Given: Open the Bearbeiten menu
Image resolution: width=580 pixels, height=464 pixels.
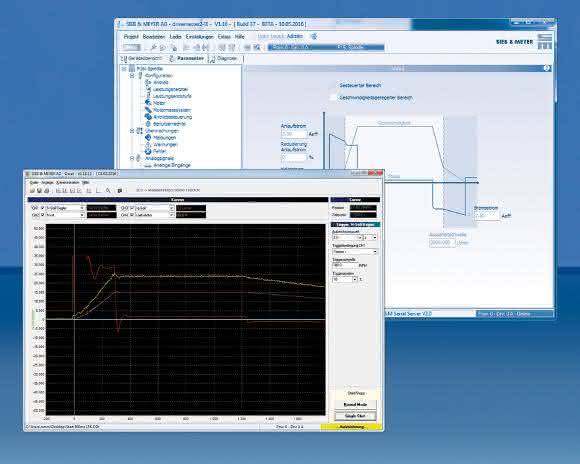Looking at the screenshot, I should pos(154,37).
